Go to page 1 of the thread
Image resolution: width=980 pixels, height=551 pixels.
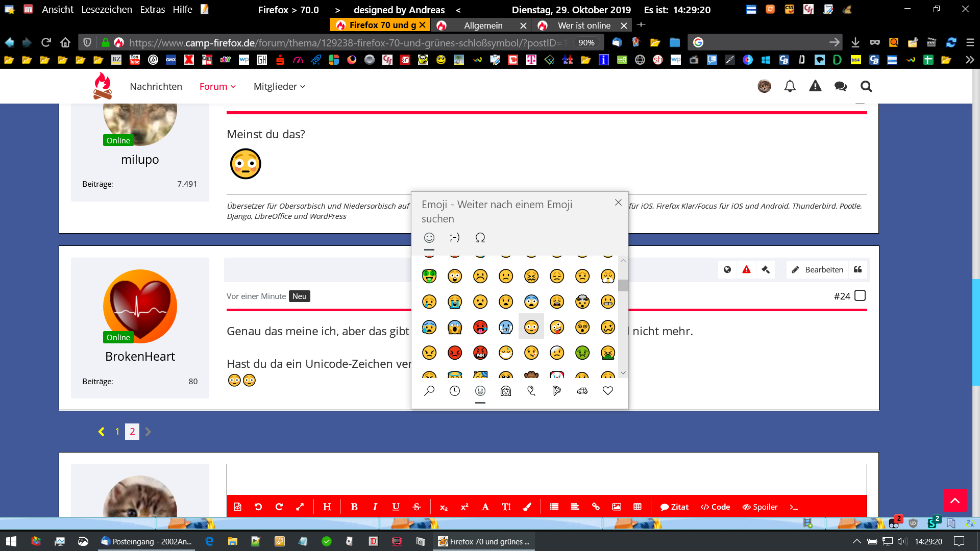click(x=117, y=432)
